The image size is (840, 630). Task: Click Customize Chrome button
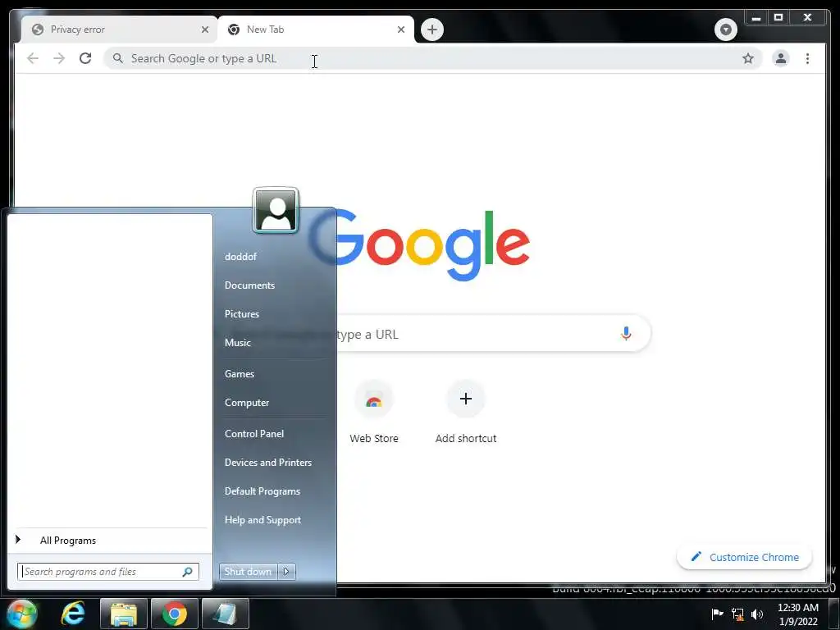pyautogui.click(x=745, y=557)
